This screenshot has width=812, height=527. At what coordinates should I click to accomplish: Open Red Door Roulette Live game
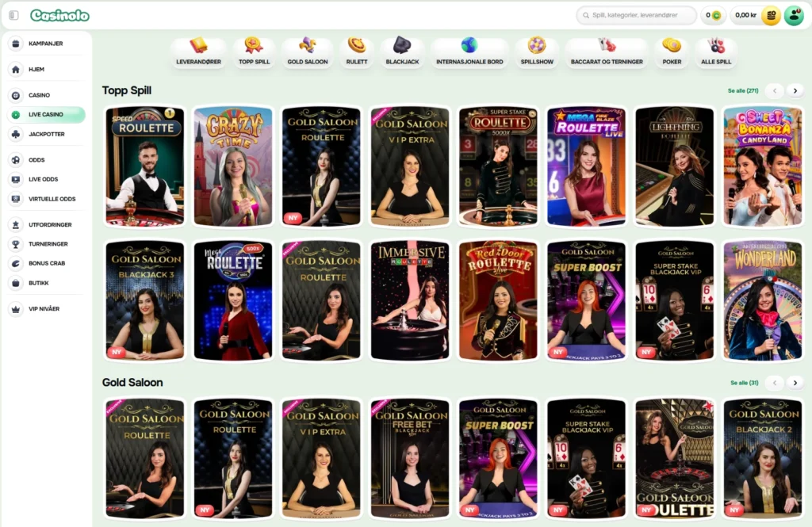498,300
